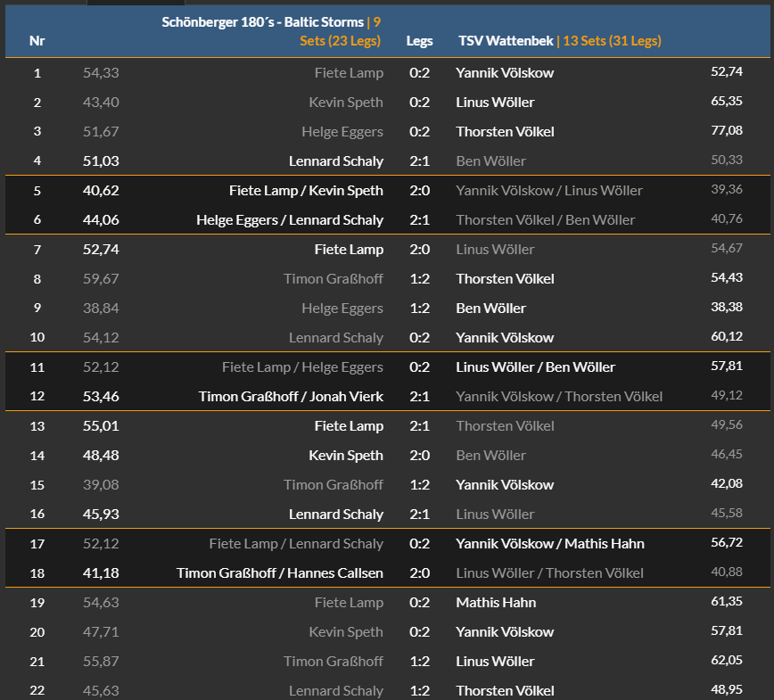The height and width of the screenshot is (700, 774).
Task: Click average 54,43 in match 8
Action: (727, 277)
